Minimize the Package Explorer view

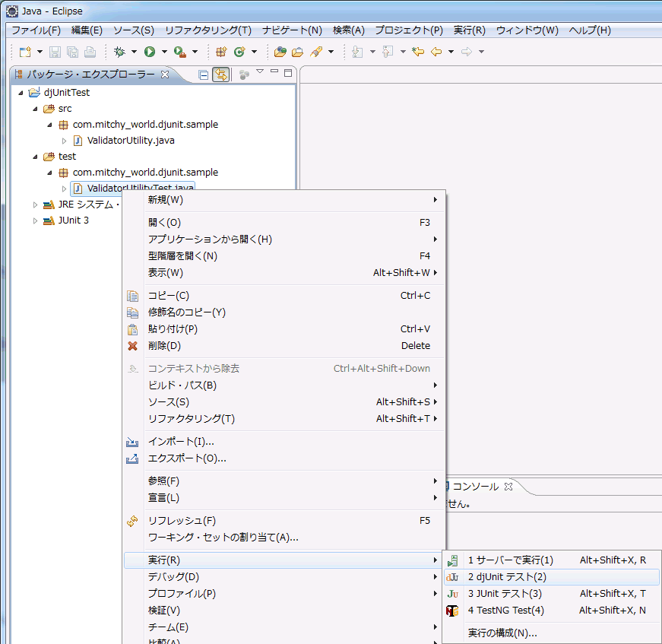tap(274, 71)
